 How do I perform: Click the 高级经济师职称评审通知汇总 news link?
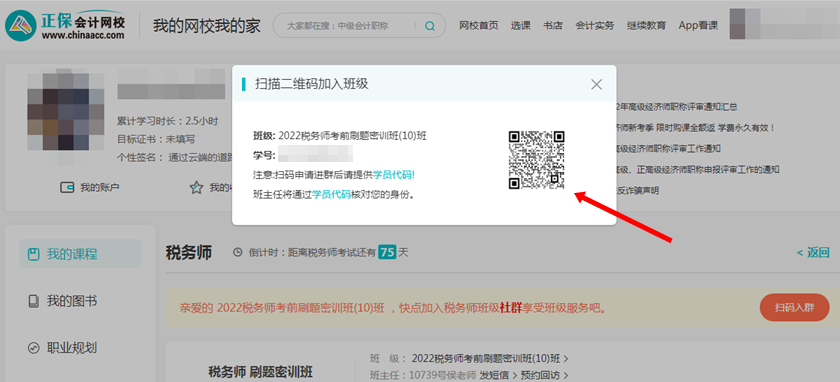pyautogui.click(x=677, y=107)
